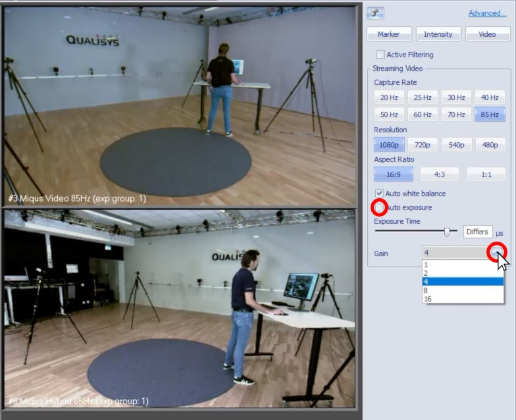Switch to Marker camera mode
Screen dimensions: 516x420
[x=388, y=34]
